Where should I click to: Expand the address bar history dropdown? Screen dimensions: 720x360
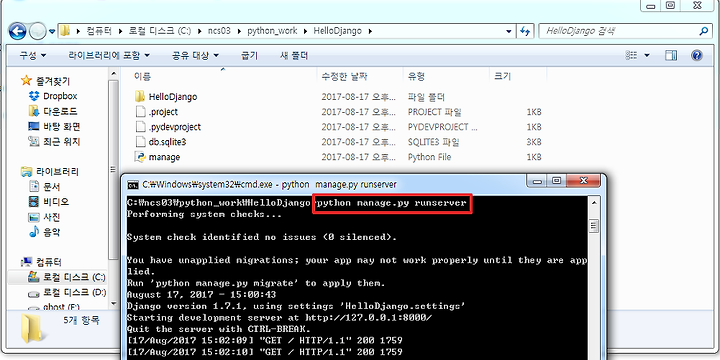point(508,31)
